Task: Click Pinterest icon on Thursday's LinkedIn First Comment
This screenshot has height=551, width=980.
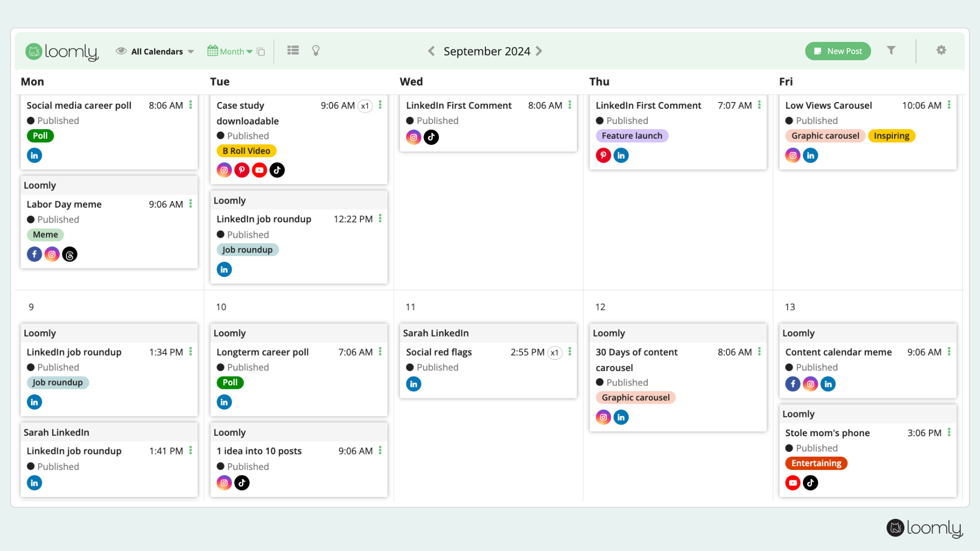Action: click(603, 155)
